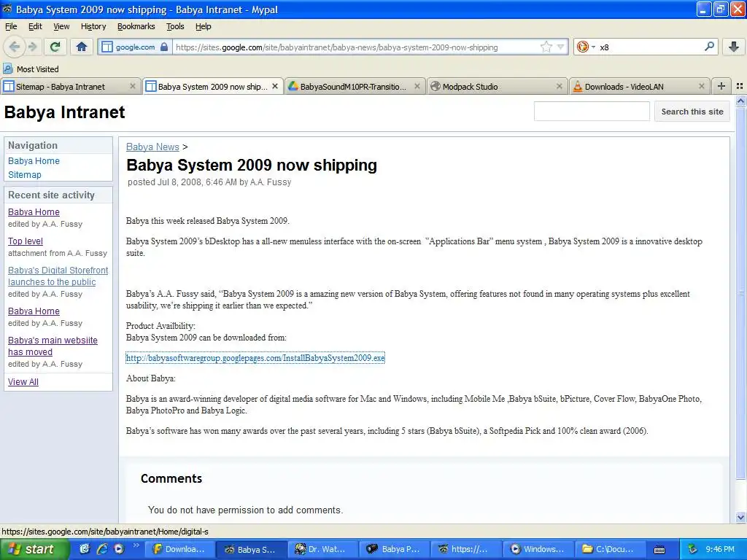This screenshot has height=560, width=747.
Task: Close the Downloads - VideoLAN tab
Action: click(x=701, y=86)
